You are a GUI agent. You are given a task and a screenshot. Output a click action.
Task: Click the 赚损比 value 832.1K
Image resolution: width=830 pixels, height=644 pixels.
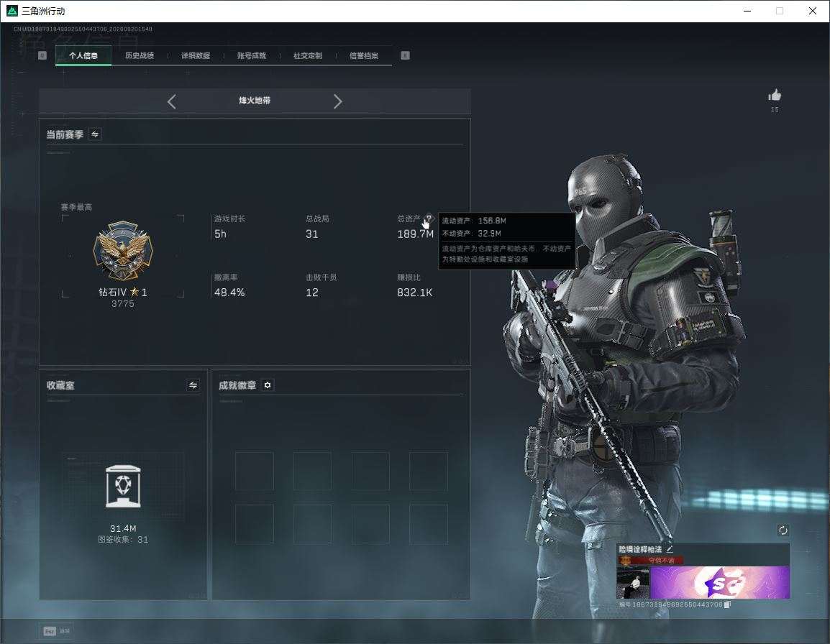415,292
